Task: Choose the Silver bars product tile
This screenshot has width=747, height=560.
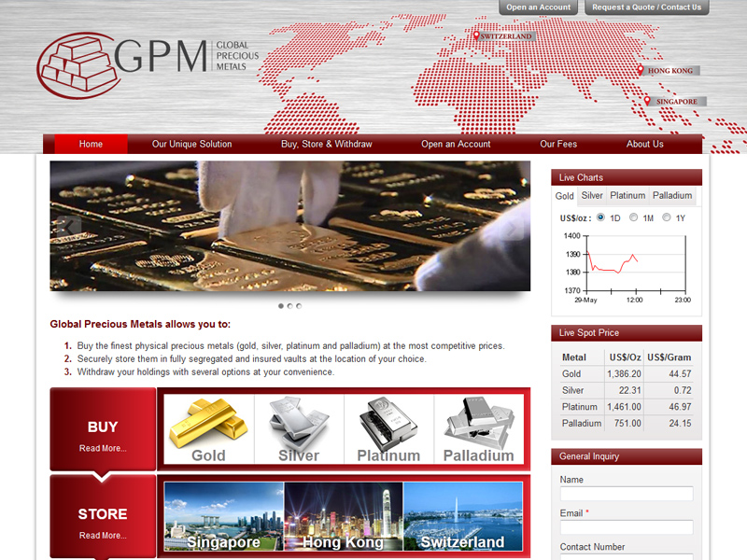Action: [x=299, y=428]
